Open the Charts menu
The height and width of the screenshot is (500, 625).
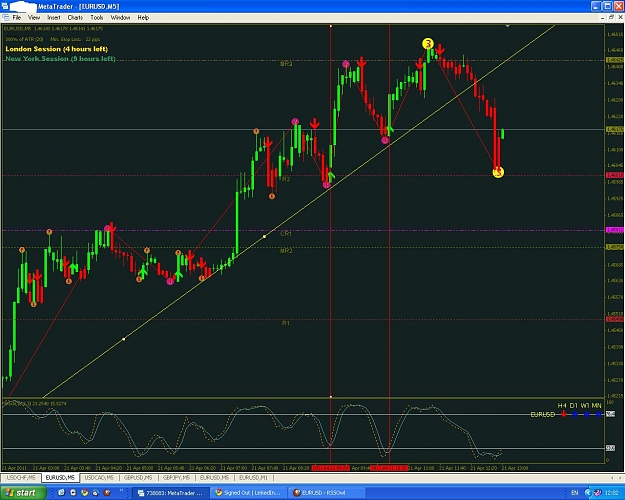point(75,18)
